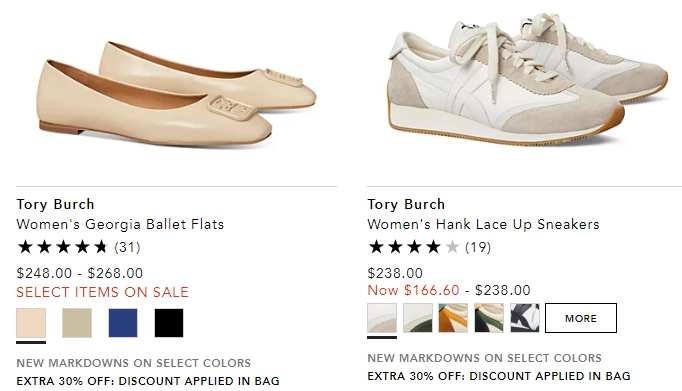Click the SELECT ITEMS ON SALE text
682x391 pixels.
click(103, 292)
